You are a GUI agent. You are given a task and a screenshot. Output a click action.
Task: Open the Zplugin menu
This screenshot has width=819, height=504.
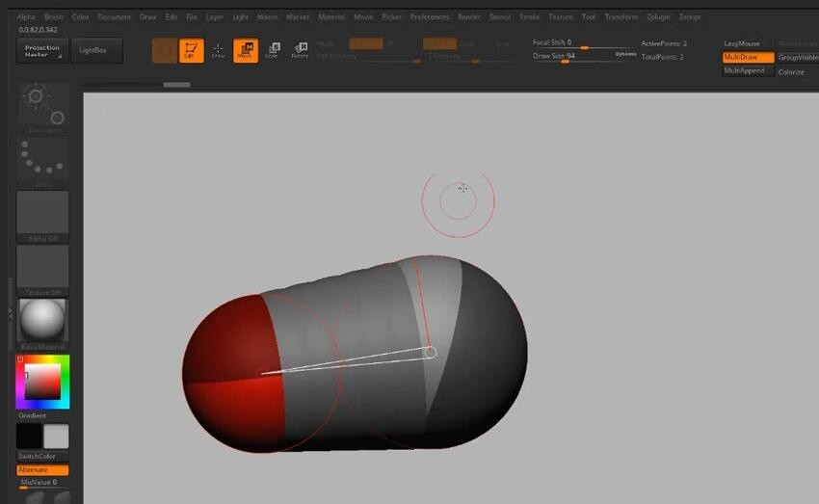[x=658, y=17]
